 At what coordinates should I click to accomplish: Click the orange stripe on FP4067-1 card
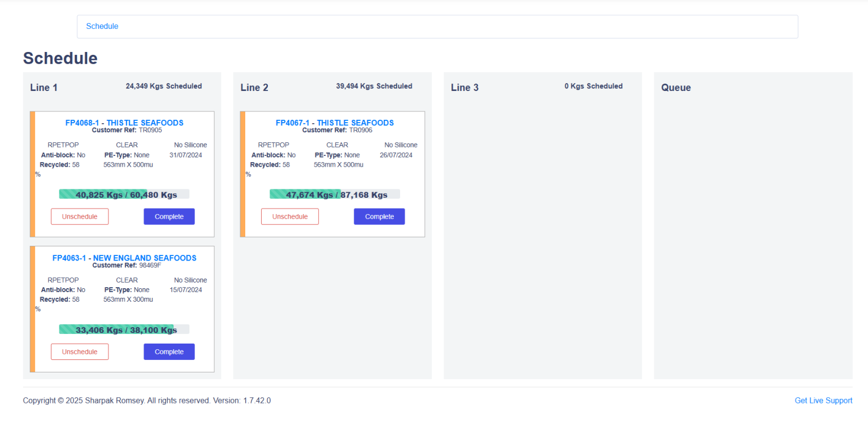point(243,174)
